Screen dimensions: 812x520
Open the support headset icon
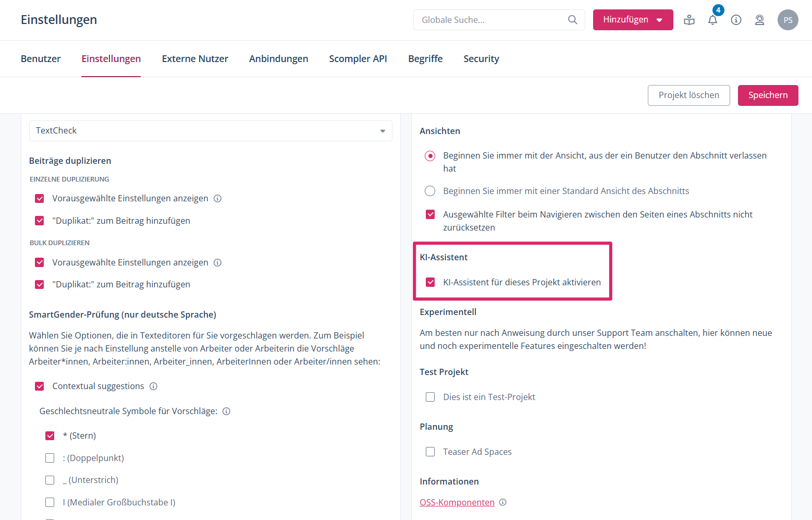tap(759, 20)
